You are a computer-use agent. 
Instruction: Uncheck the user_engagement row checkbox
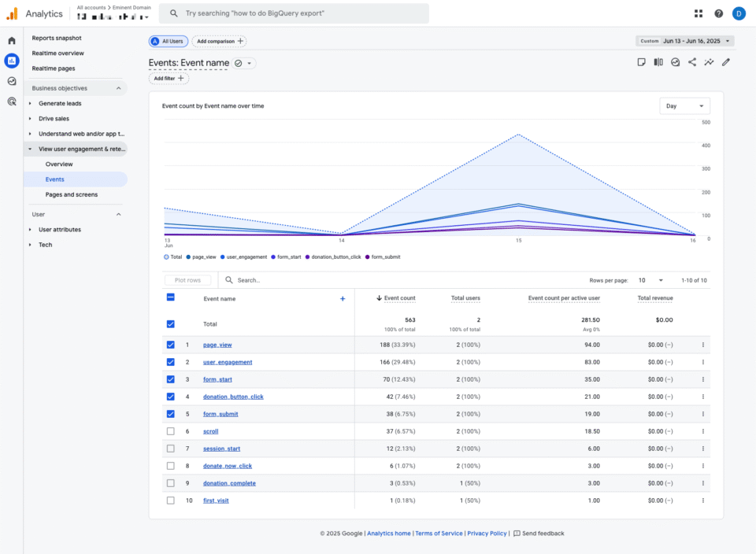point(171,362)
